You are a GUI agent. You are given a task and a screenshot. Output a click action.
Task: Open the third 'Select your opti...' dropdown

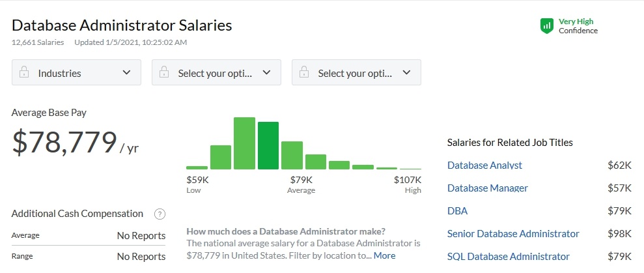pos(406,73)
